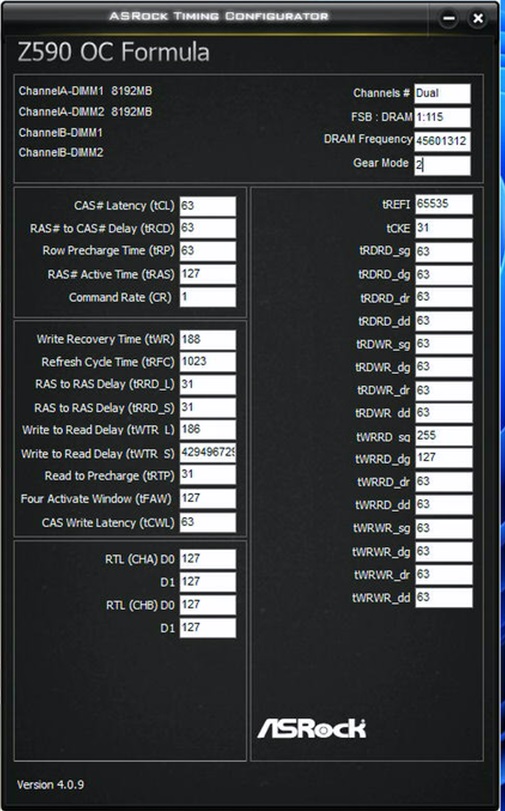The width and height of the screenshot is (505, 811).
Task: Minimize the ASRock Timing Configurator window
Action: (449, 19)
